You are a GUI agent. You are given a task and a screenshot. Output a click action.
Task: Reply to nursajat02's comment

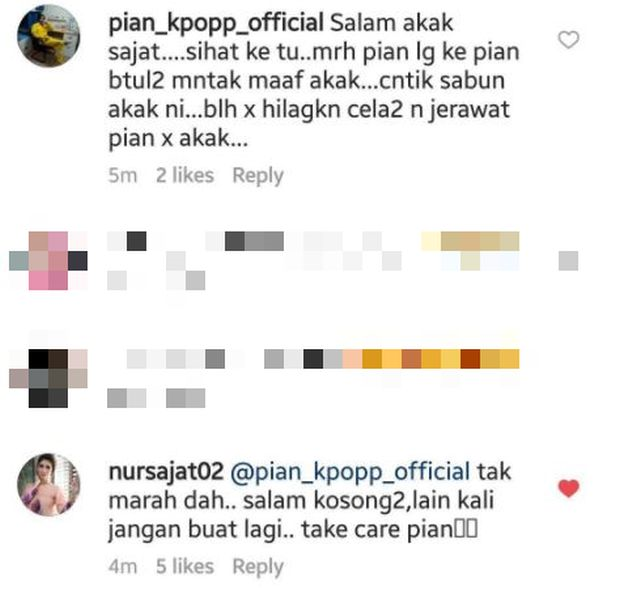coord(258,566)
